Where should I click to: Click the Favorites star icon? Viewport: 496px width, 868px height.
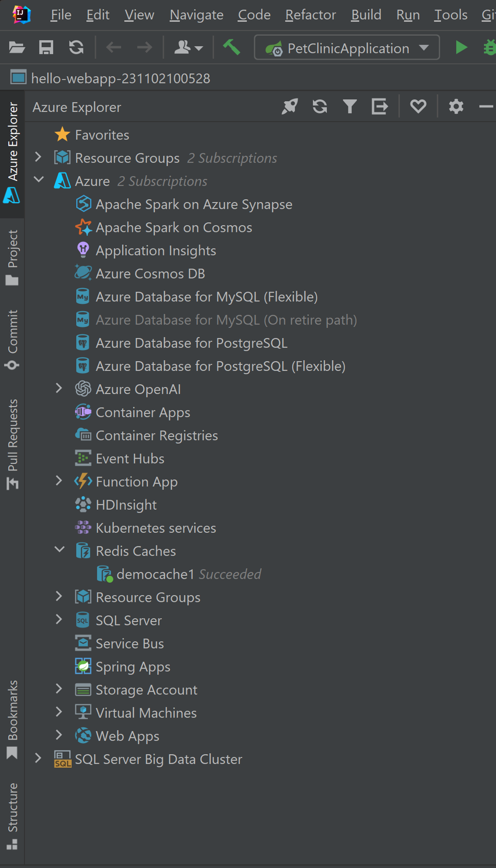point(62,135)
